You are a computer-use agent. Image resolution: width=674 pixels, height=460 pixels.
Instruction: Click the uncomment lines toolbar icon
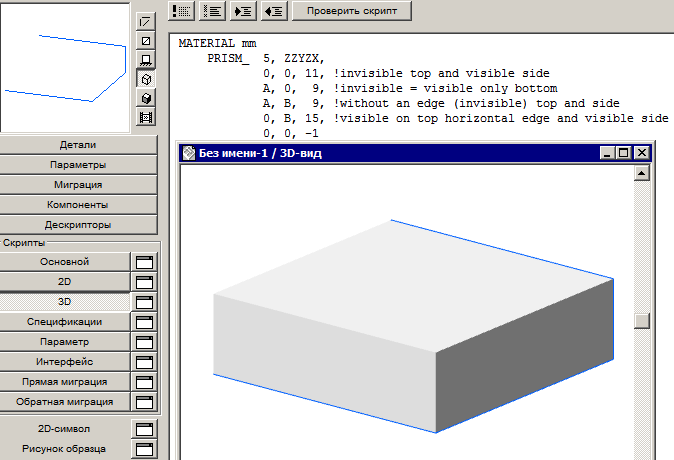212,11
